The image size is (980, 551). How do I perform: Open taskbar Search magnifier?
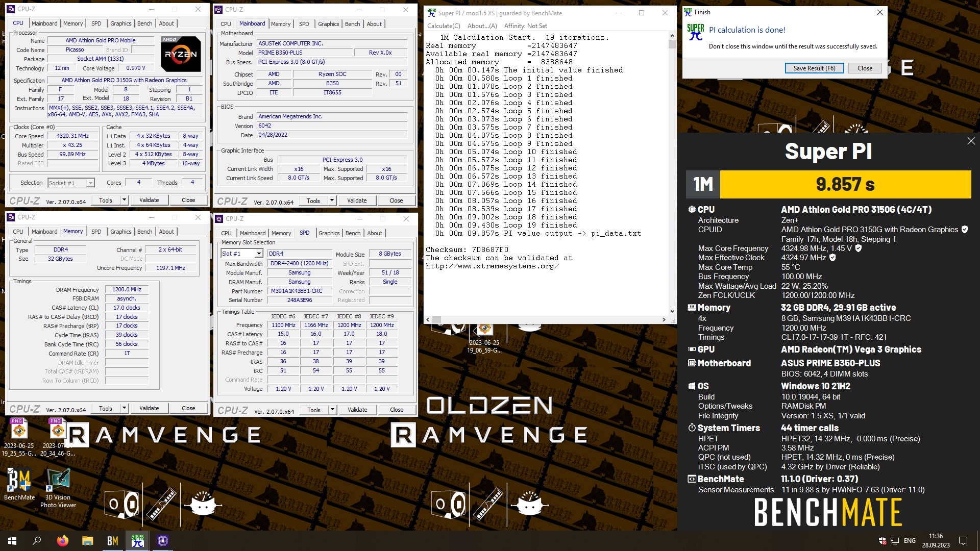[x=37, y=541]
